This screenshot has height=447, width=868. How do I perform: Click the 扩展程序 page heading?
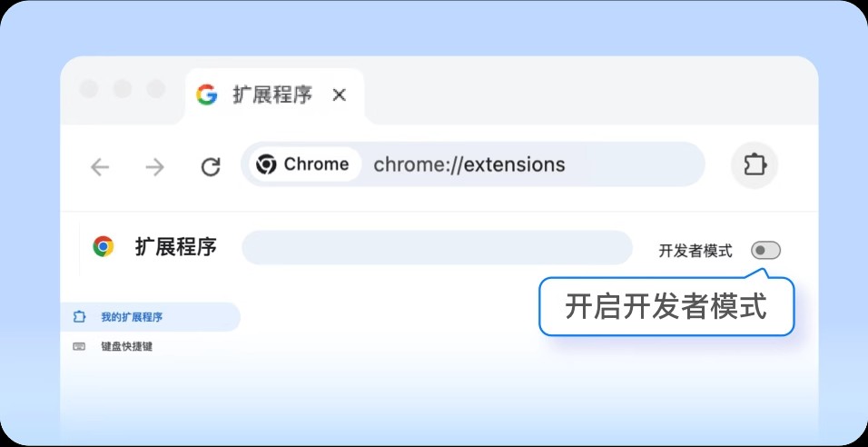tap(176, 246)
